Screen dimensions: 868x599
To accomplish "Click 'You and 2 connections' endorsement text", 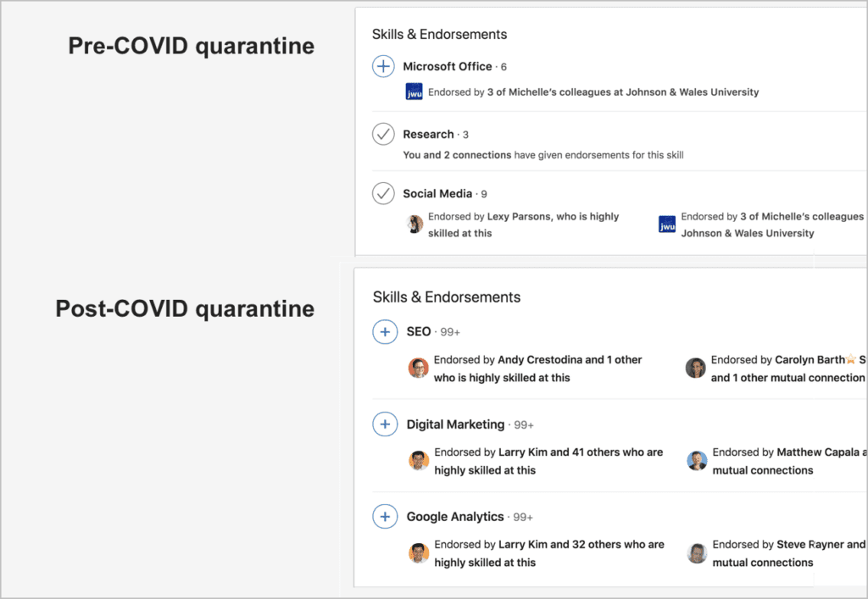I will click(x=457, y=155).
